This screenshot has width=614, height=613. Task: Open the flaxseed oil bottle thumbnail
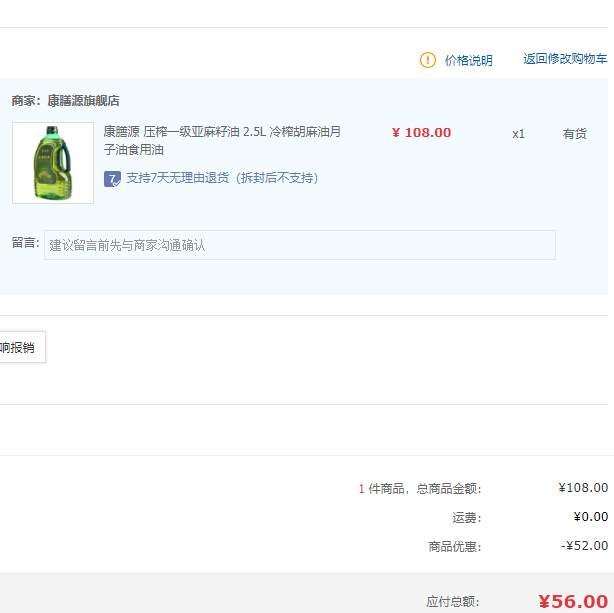[x=53, y=163]
